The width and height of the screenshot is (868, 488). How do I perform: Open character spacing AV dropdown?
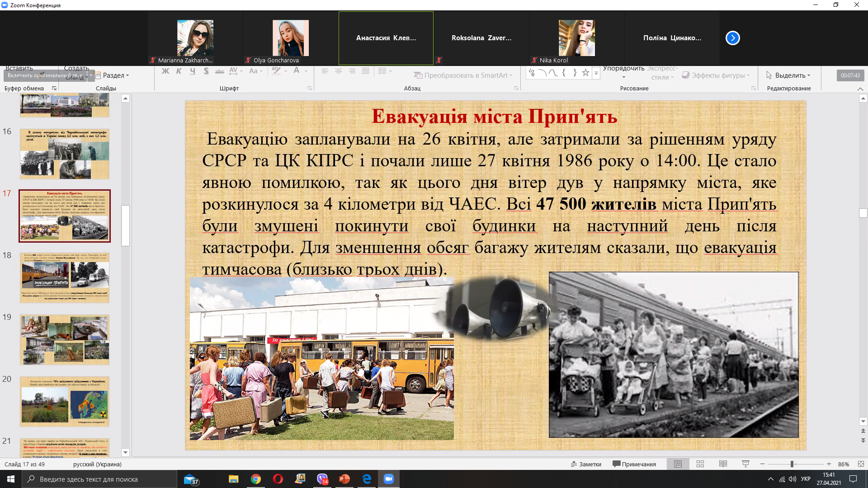click(x=236, y=71)
